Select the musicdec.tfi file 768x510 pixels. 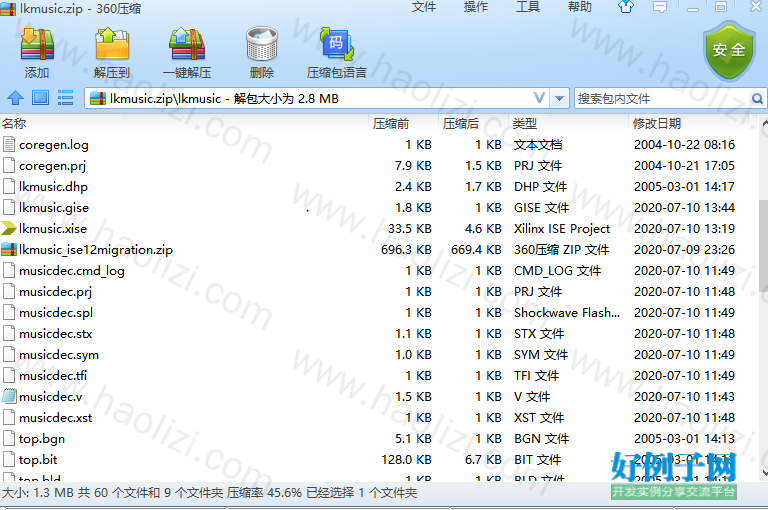coord(53,376)
